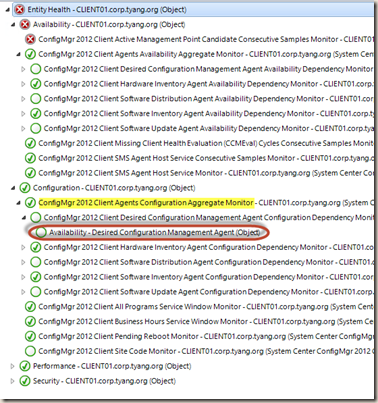378x403 pixels.
Task: Select the highlighted Client Agents Configuration Aggregate Monitor
Action: pyautogui.click(x=146, y=203)
